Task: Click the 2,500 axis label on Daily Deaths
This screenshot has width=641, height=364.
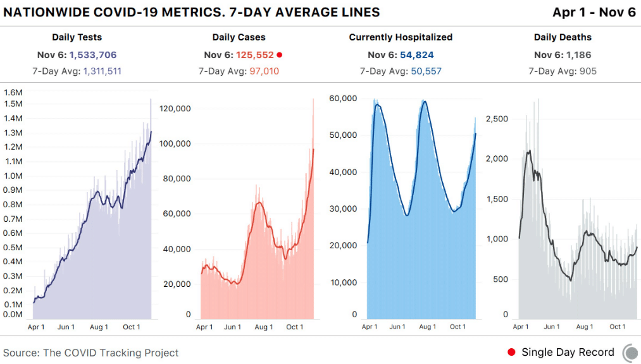Action: tap(497, 119)
